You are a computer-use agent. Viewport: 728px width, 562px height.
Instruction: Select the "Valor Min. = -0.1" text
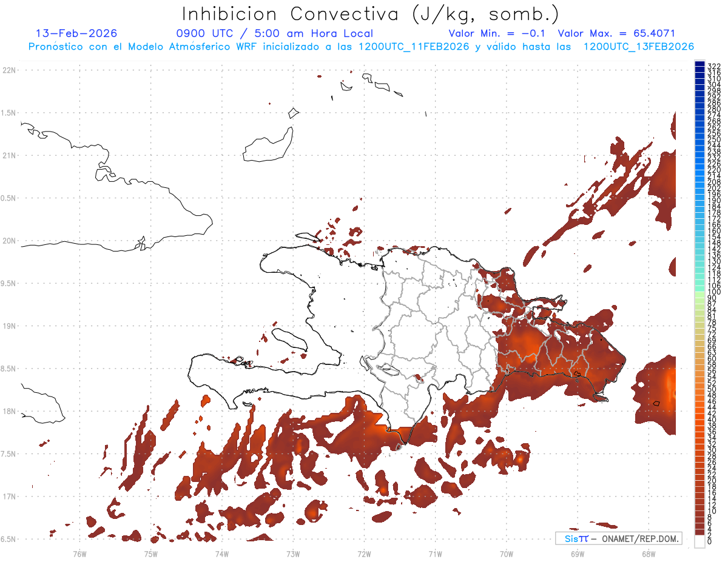[498, 33]
